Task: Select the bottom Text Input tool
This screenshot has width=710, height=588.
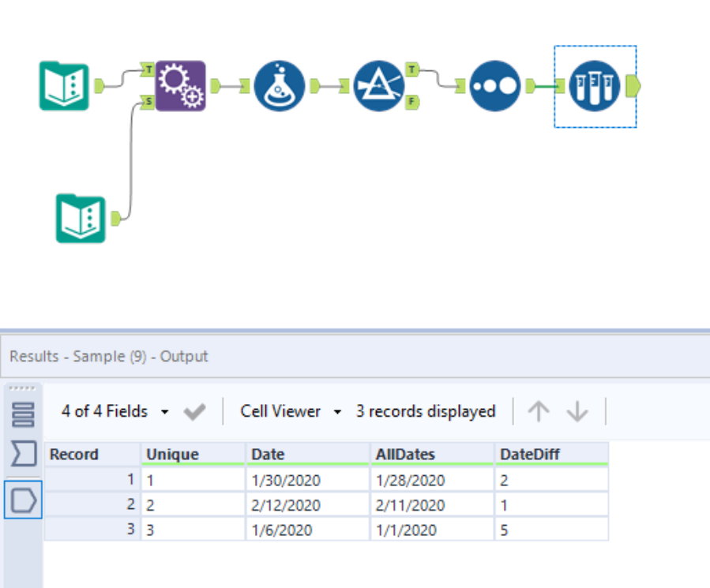Action: (81, 219)
